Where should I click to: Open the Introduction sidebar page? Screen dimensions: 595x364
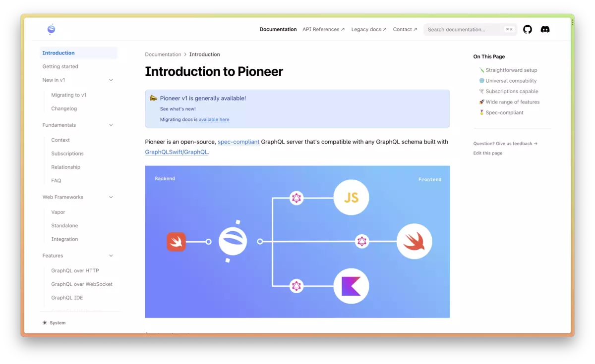coord(78,53)
